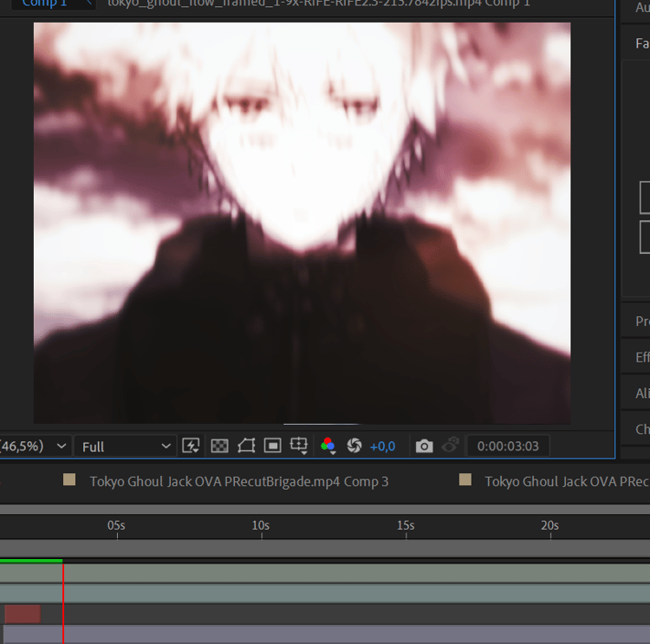The height and width of the screenshot is (644, 650).
Task: Click the tan label square beside Comp 3
Action: coord(69,479)
